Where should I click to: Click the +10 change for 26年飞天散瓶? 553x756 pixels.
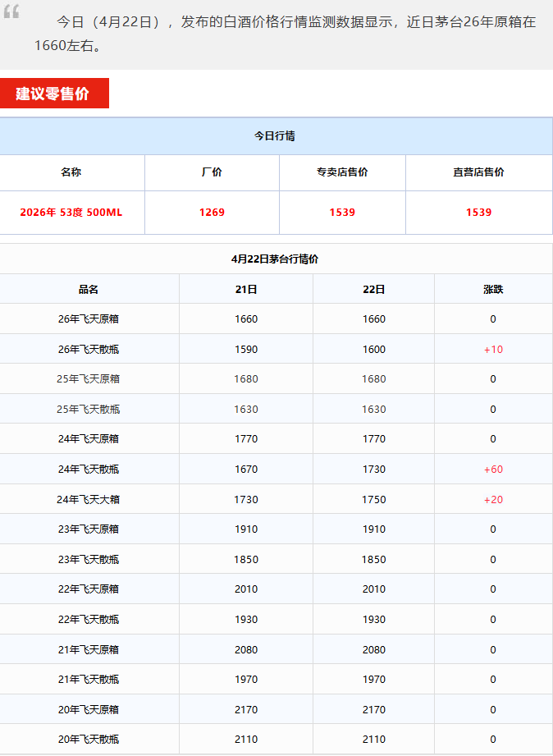coord(493,350)
